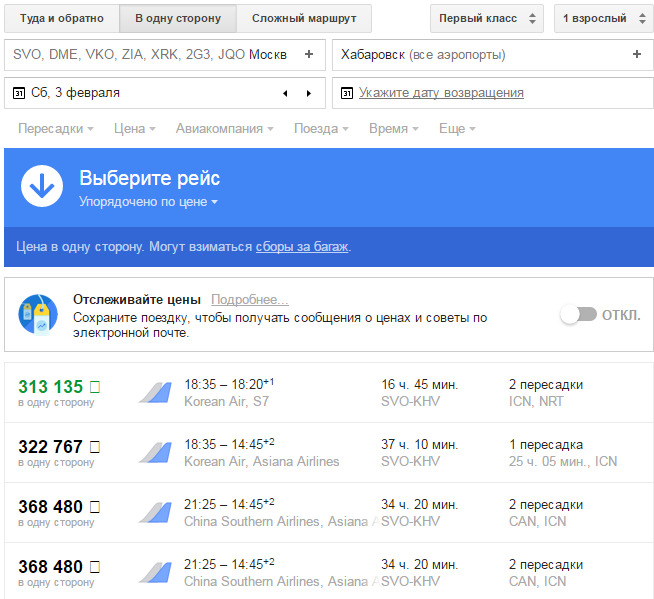Toggle price tracking switch 'ОТКЛ.'
Screen dimensions: 654x599
click(x=579, y=315)
